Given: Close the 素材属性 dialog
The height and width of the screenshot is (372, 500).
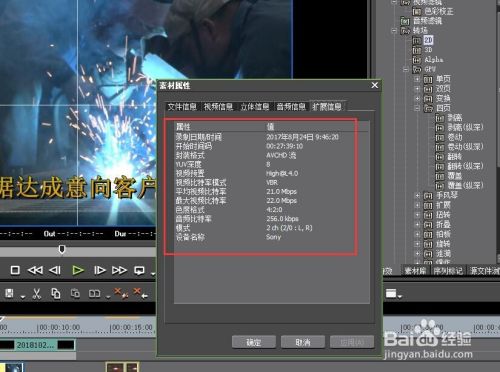Looking at the screenshot, I should 375,85.
